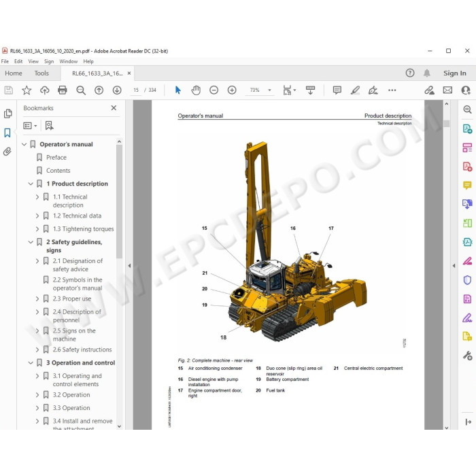Image resolution: width=476 pixels, height=476 pixels.
Task: Click the share with others icon
Action: click(x=466, y=90)
